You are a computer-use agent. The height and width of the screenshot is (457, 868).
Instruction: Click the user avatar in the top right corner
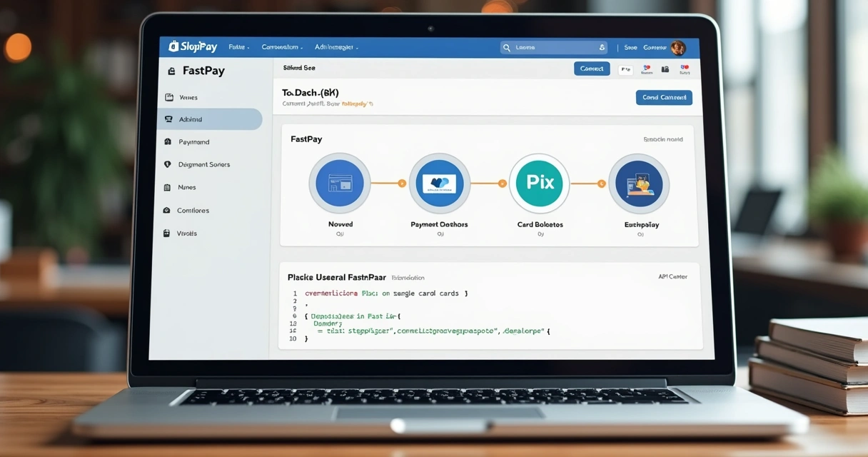coord(678,46)
